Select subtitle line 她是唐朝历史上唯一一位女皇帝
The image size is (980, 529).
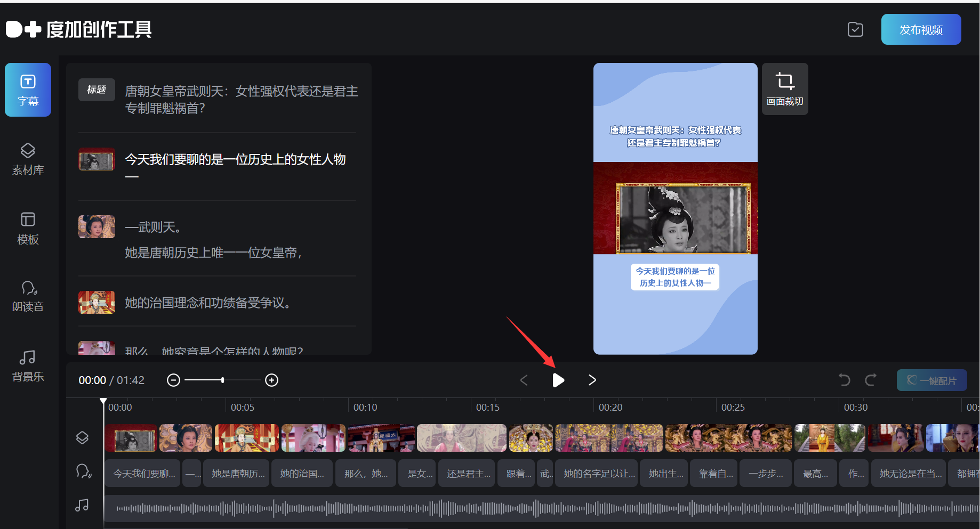tap(213, 253)
